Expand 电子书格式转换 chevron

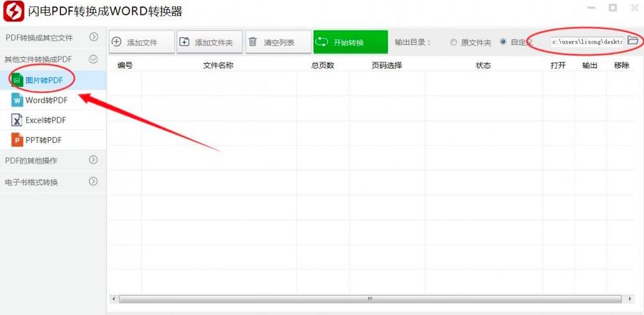tap(93, 181)
